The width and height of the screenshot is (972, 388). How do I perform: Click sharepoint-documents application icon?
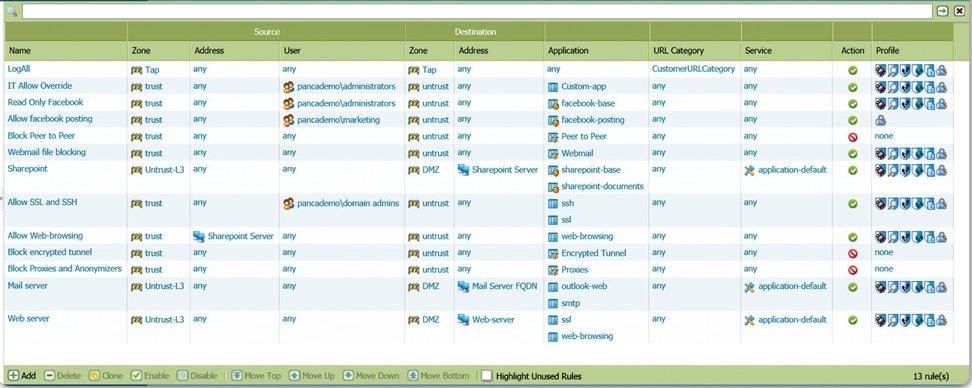click(554, 187)
